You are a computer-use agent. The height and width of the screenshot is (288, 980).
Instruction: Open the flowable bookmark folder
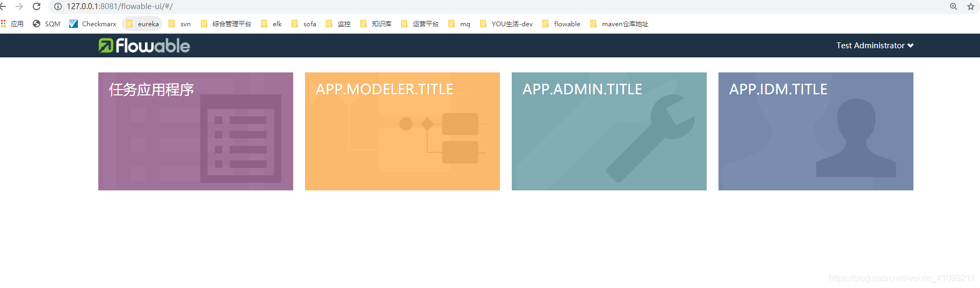pos(561,24)
